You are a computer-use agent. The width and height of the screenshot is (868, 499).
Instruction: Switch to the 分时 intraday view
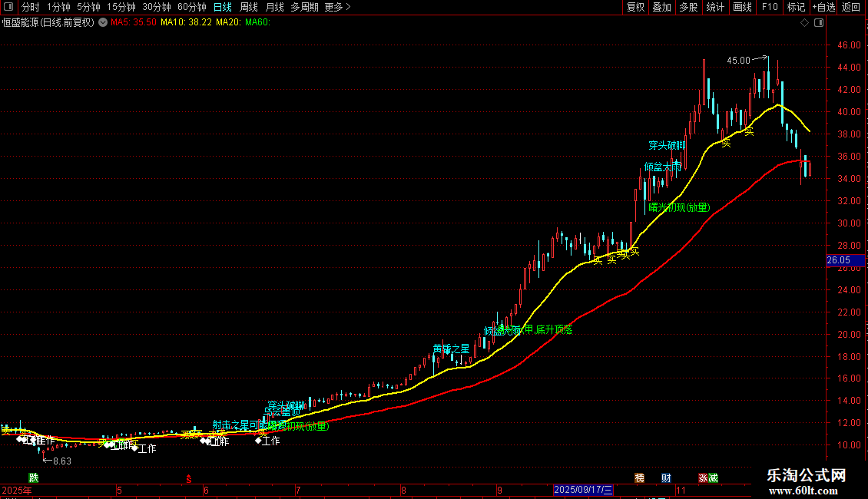tap(31, 7)
